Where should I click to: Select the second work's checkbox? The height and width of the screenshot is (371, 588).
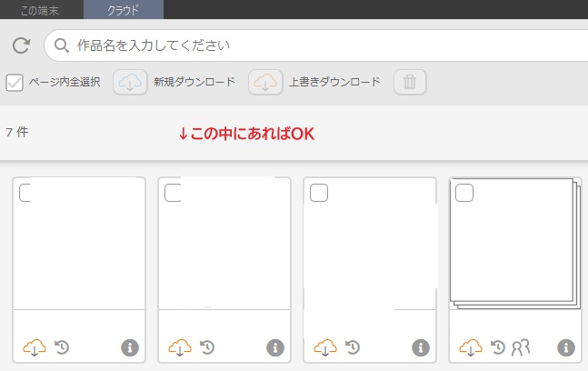pos(173,192)
